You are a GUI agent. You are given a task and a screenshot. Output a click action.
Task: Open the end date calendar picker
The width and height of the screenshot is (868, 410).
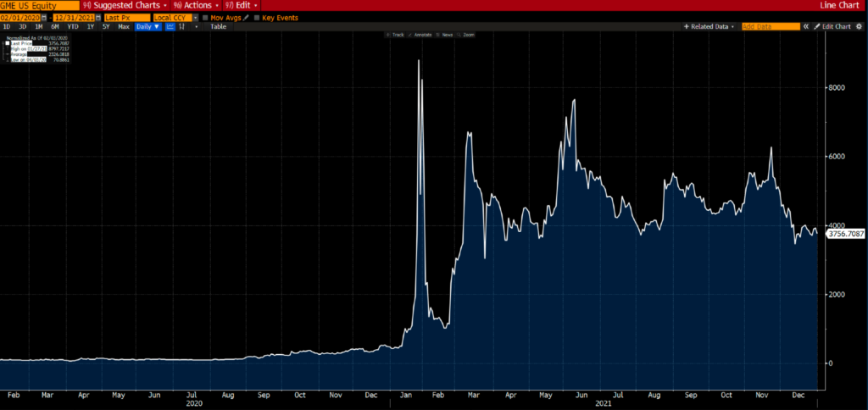99,17
